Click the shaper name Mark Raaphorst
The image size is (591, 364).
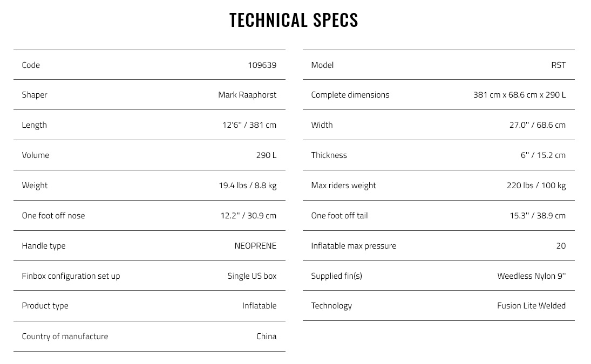247,95
